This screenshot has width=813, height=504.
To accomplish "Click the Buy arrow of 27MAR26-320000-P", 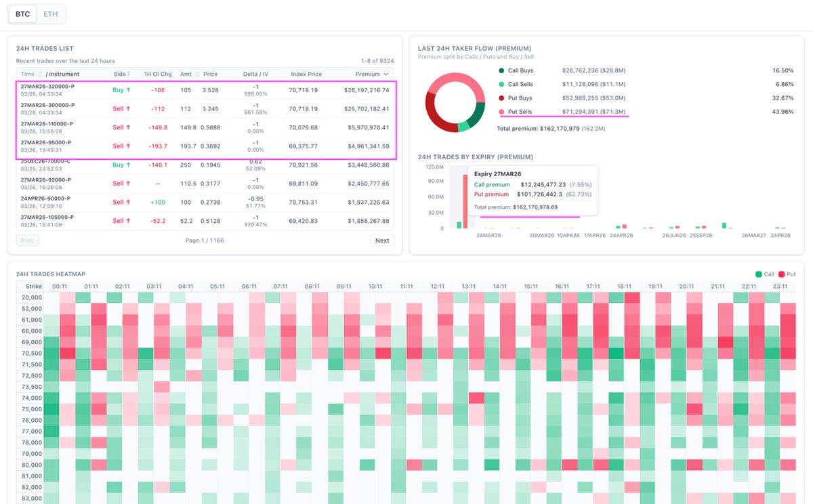I will click(128, 90).
